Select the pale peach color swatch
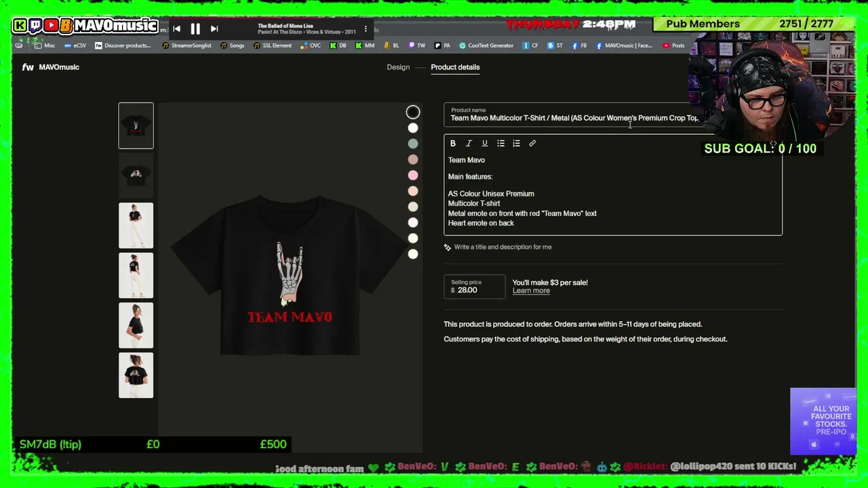The image size is (868, 488). [413, 191]
